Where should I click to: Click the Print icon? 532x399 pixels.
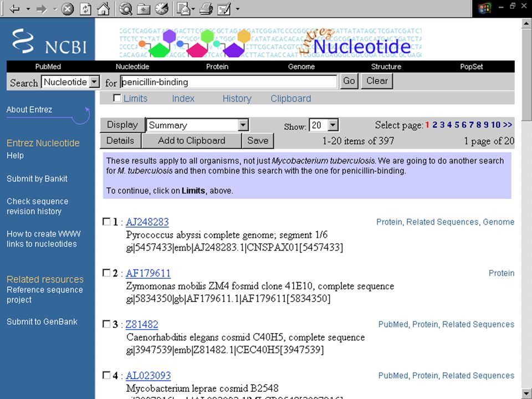(206, 8)
